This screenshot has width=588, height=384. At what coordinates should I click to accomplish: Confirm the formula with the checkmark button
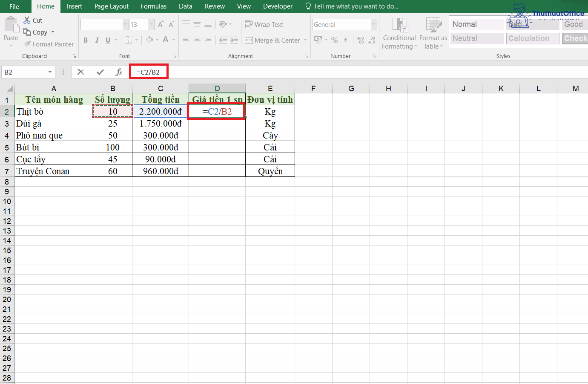100,72
